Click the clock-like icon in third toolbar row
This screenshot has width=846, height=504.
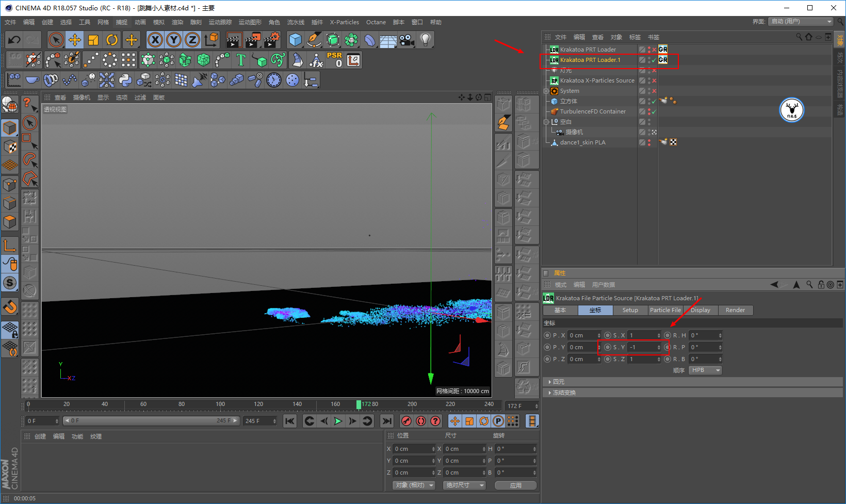[x=274, y=80]
